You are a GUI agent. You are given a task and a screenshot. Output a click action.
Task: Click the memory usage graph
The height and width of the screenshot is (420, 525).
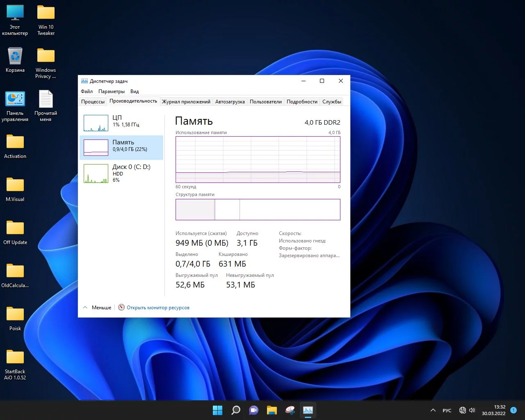coord(258,160)
